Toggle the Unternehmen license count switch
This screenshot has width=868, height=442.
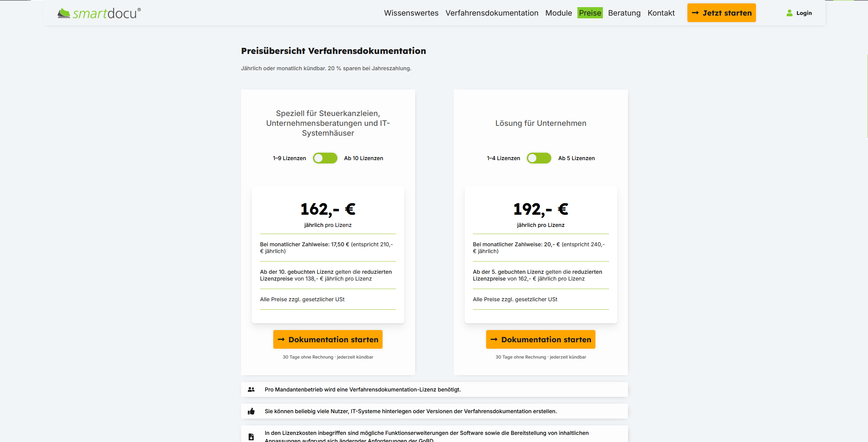539,158
